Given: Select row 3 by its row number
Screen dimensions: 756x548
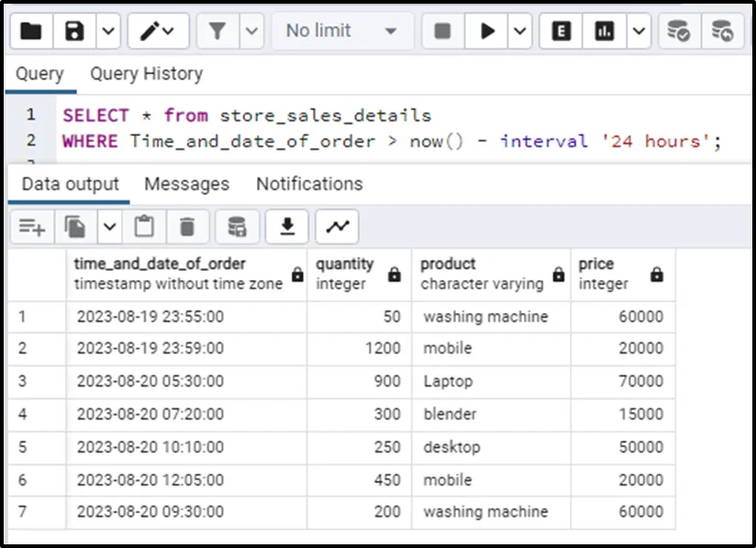Looking at the screenshot, I should pos(23,381).
